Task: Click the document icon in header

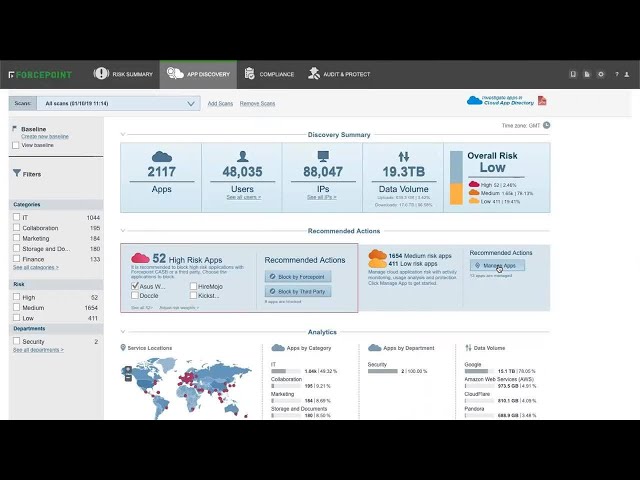Action: pyautogui.click(x=587, y=74)
